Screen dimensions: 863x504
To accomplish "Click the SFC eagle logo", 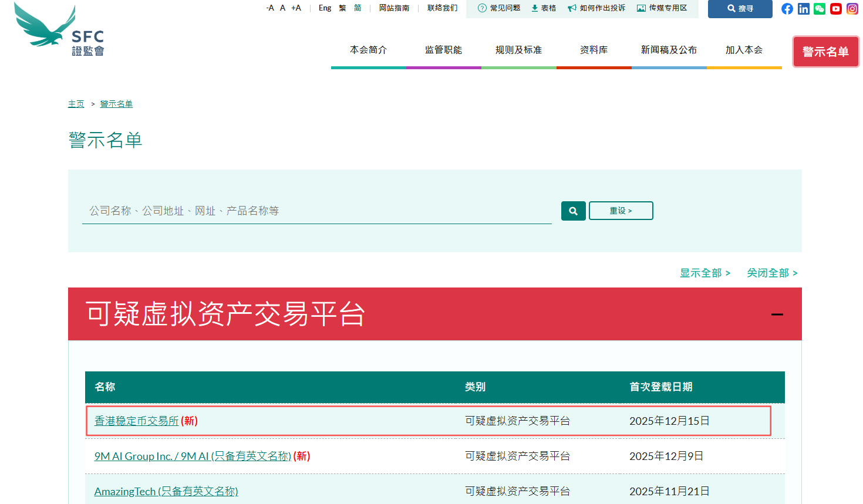I will pyautogui.click(x=59, y=31).
